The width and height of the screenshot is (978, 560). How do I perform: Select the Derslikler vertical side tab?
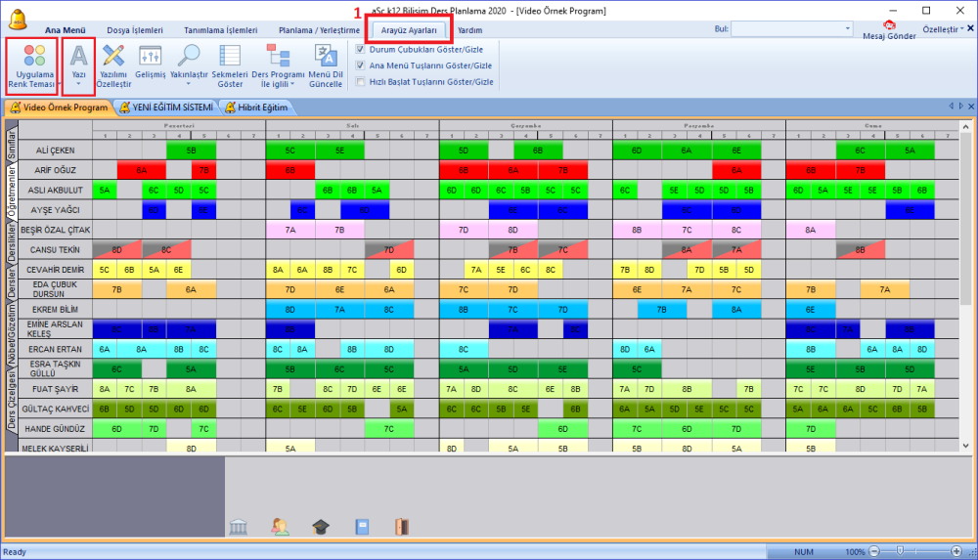coord(11,242)
